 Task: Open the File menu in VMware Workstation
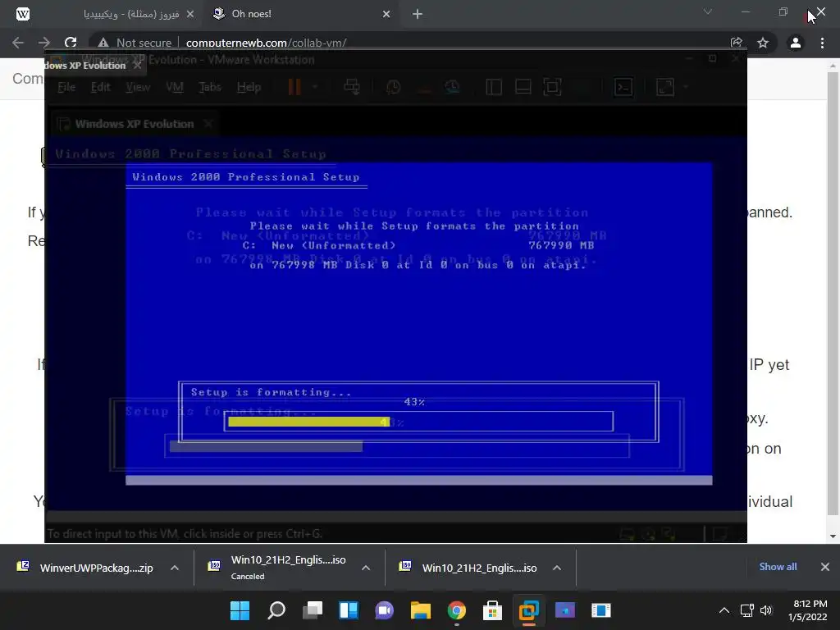point(66,87)
